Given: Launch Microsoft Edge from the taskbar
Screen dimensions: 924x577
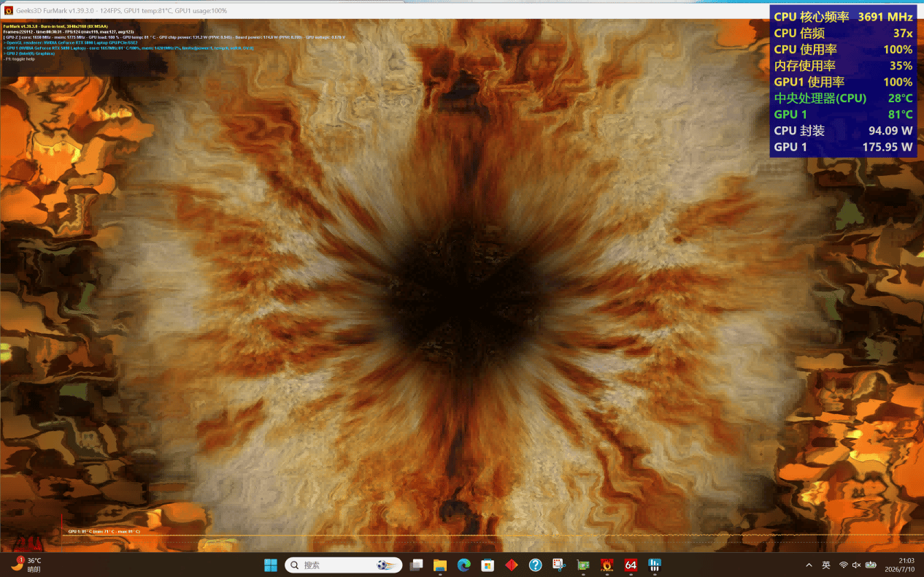Looking at the screenshot, I should tap(463, 565).
